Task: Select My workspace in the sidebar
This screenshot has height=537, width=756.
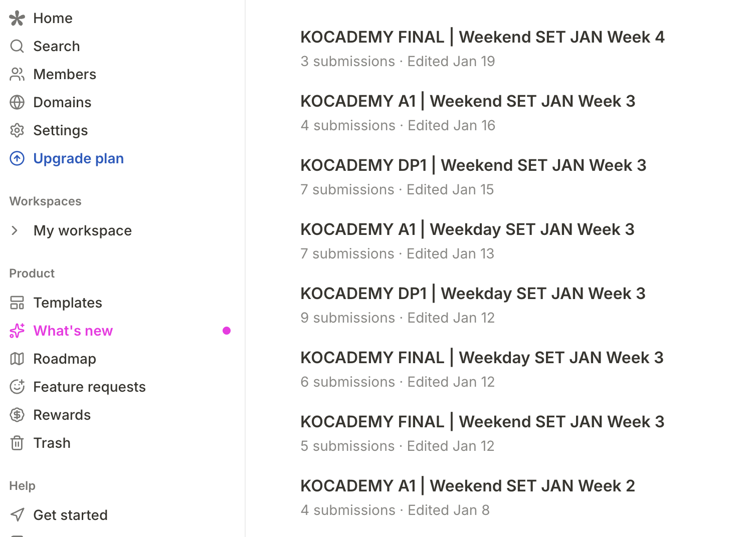Action: [x=83, y=231]
